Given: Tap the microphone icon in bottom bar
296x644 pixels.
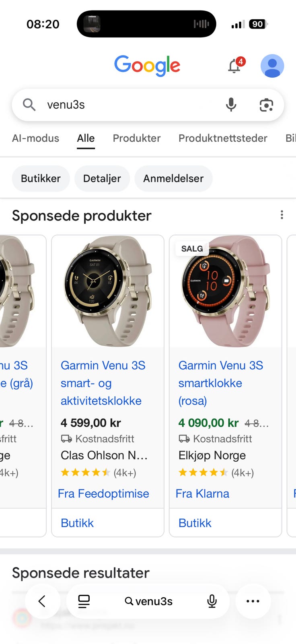Looking at the screenshot, I should coord(212,601).
